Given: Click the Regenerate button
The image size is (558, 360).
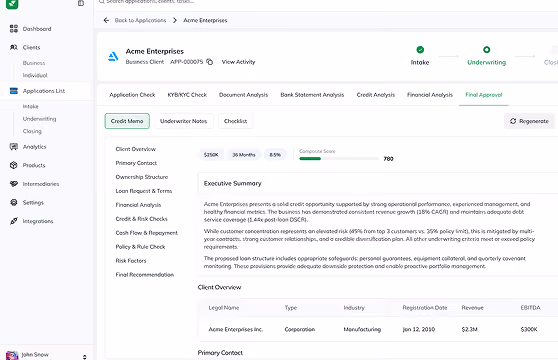Looking at the screenshot, I should tap(529, 121).
